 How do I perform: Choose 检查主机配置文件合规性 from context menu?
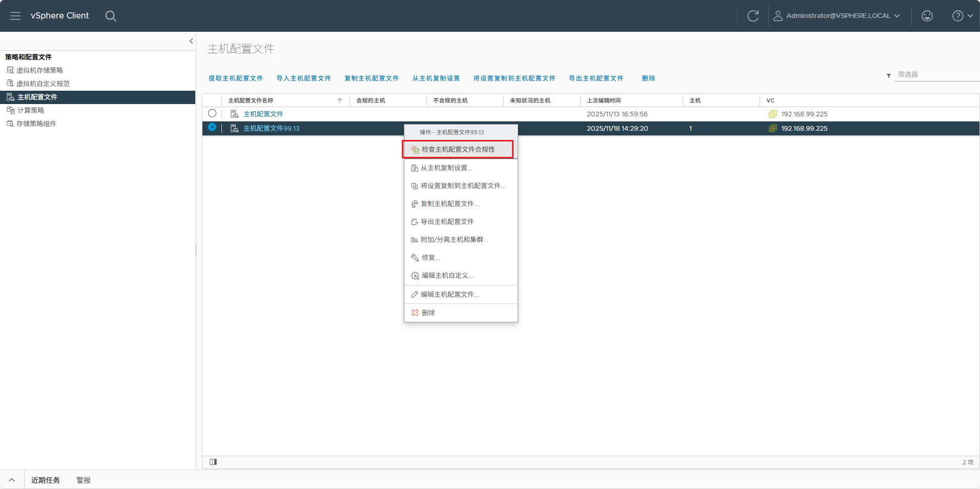[458, 149]
